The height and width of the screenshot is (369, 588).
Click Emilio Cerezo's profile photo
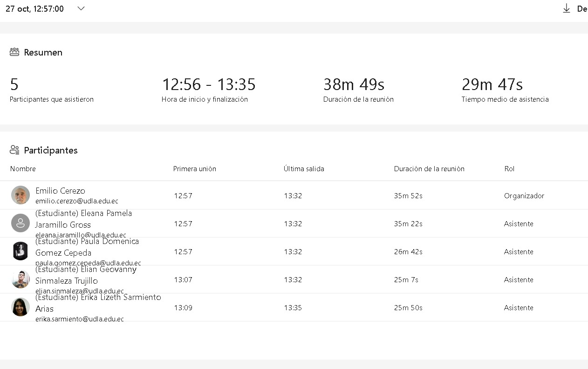(x=21, y=195)
